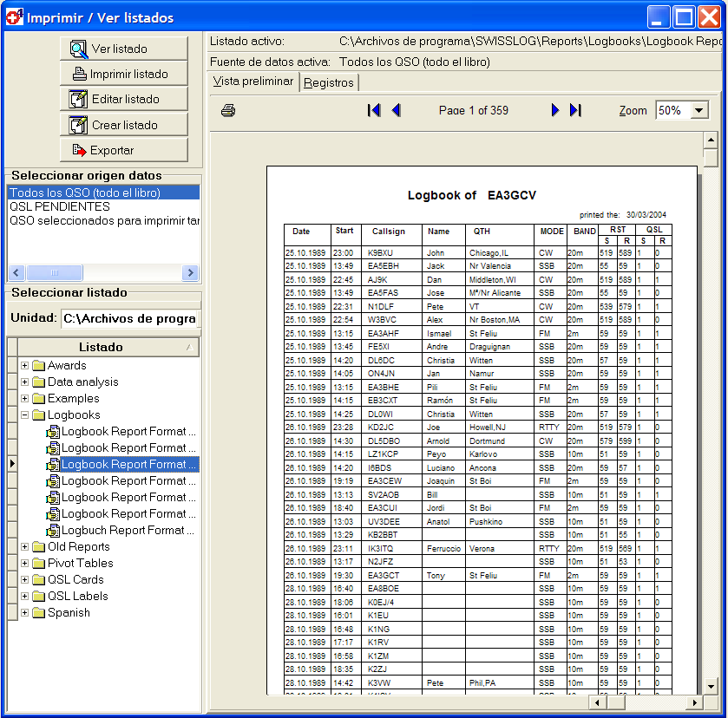
Task: Click the Crear listado button
Action: (x=123, y=125)
